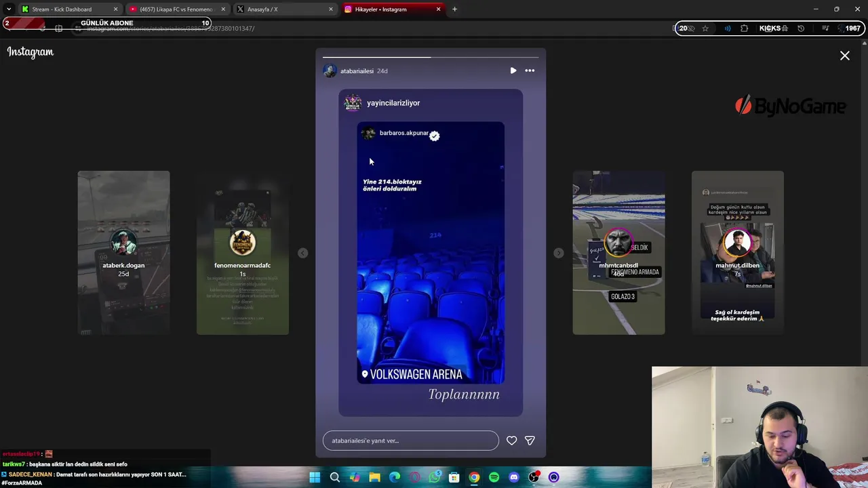This screenshot has height=488, width=868.
Task: Click the VOLKSWAGEN ARENA location tag
Action: [412, 374]
